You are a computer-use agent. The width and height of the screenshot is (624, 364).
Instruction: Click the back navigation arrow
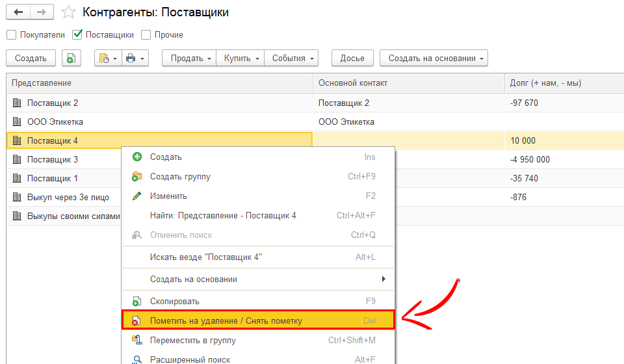[18, 12]
